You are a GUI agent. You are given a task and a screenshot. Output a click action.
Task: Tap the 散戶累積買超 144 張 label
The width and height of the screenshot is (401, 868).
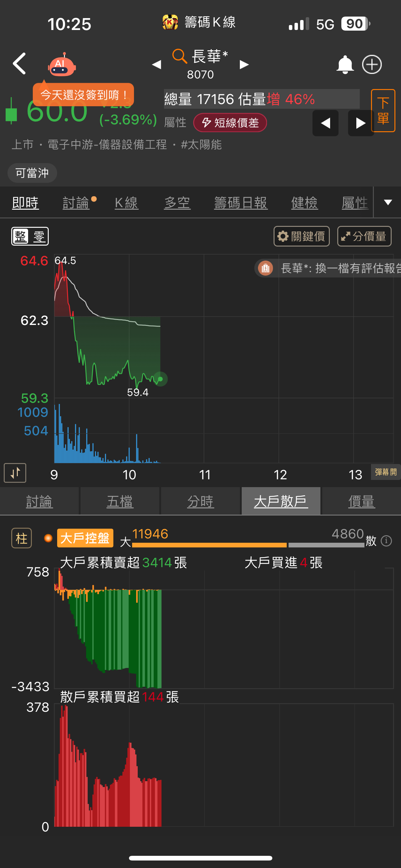[120, 696]
